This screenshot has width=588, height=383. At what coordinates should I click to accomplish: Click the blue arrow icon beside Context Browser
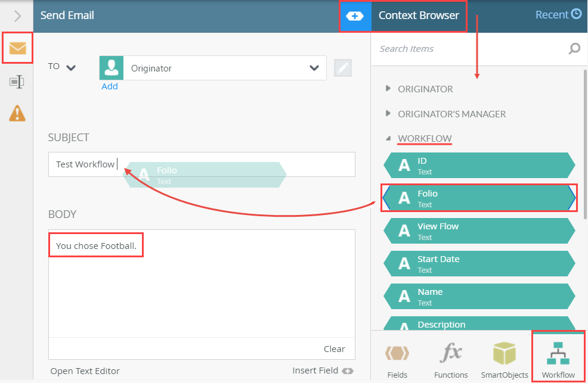coord(355,14)
